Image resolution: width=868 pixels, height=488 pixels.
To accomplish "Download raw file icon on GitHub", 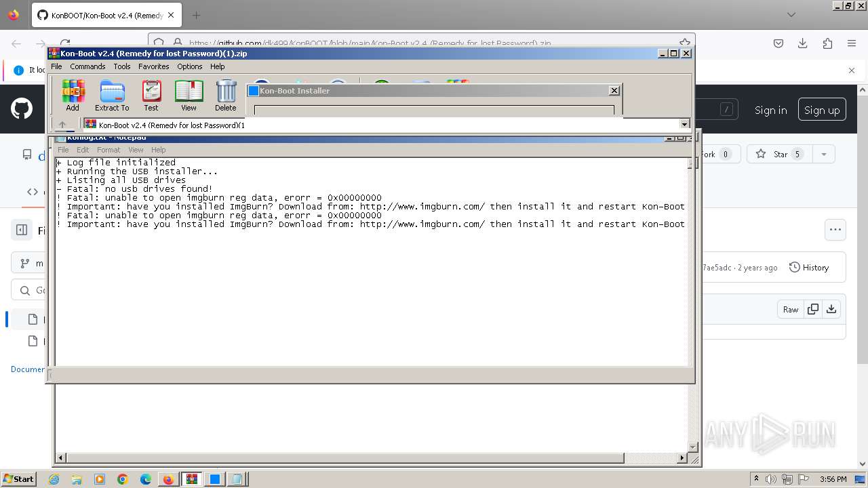I will (831, 310).
